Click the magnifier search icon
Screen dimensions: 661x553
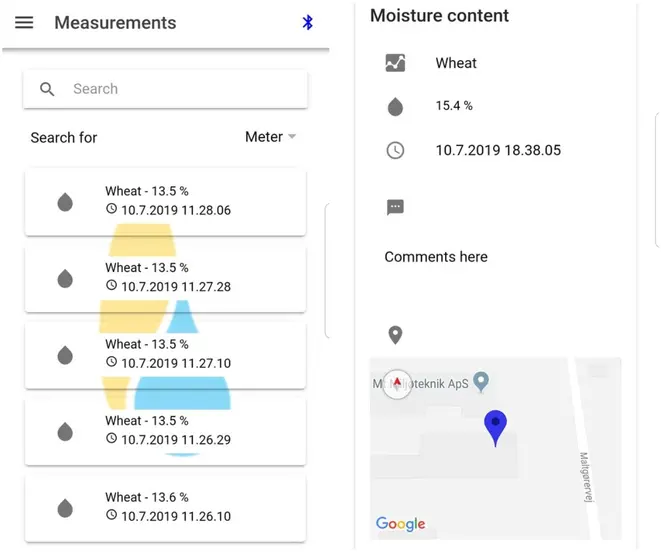47,89
